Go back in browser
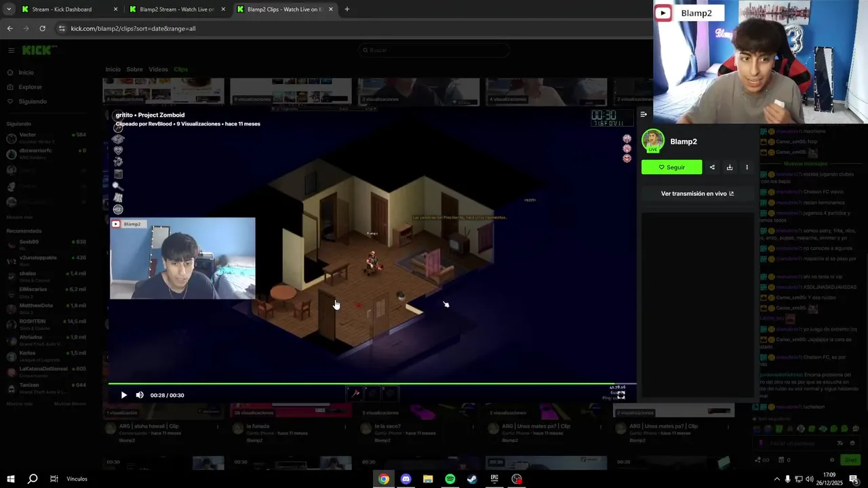The width and height of the screenshot is (868, 488). [9, 28]
